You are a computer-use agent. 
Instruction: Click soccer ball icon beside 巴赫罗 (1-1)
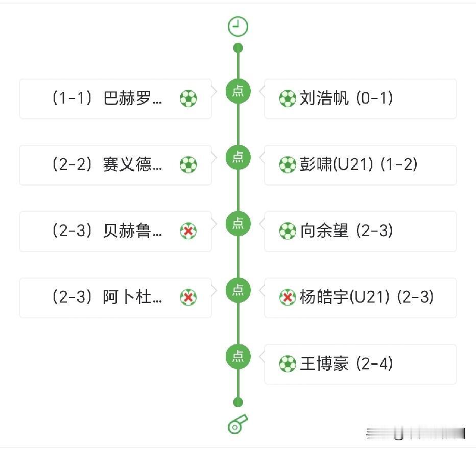(x=188, y=98)
